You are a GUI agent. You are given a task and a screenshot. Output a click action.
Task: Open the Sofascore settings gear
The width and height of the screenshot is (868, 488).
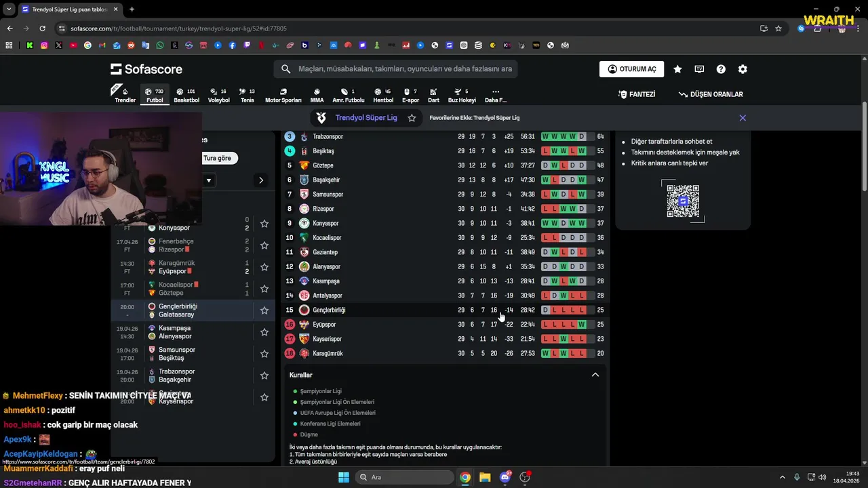pyautogui.click(x=743, y=69)
